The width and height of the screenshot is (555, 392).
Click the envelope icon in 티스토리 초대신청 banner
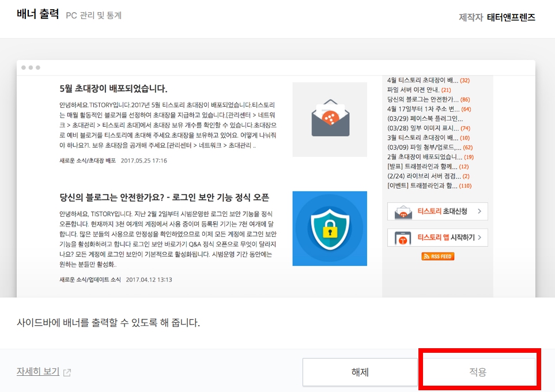click(403, 212)
